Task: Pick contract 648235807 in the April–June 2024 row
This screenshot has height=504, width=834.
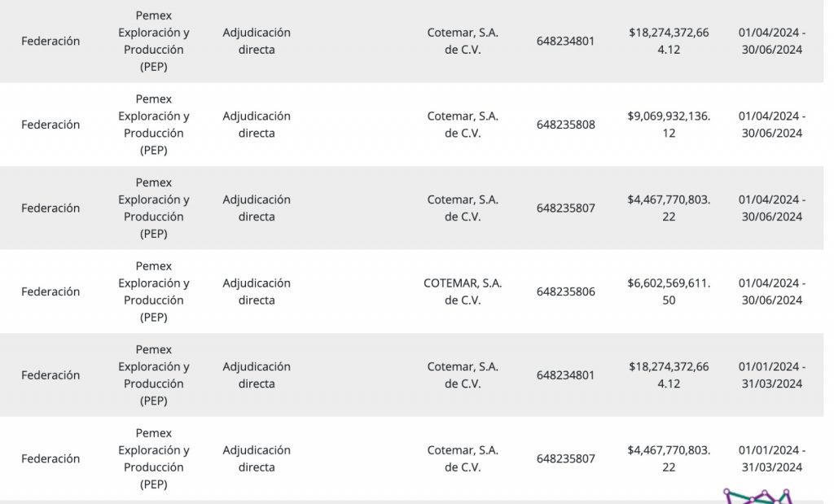Action: point(565,208)
